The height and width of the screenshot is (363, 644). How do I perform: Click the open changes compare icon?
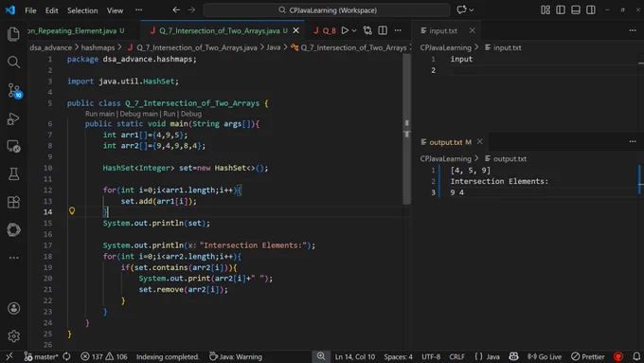(367, 30)
